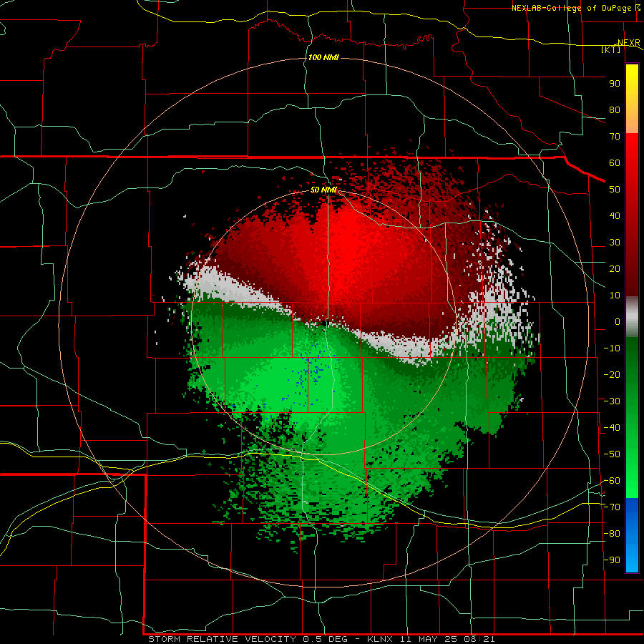Click the -60 value on the velocity scale

click(x=612, y=481)
